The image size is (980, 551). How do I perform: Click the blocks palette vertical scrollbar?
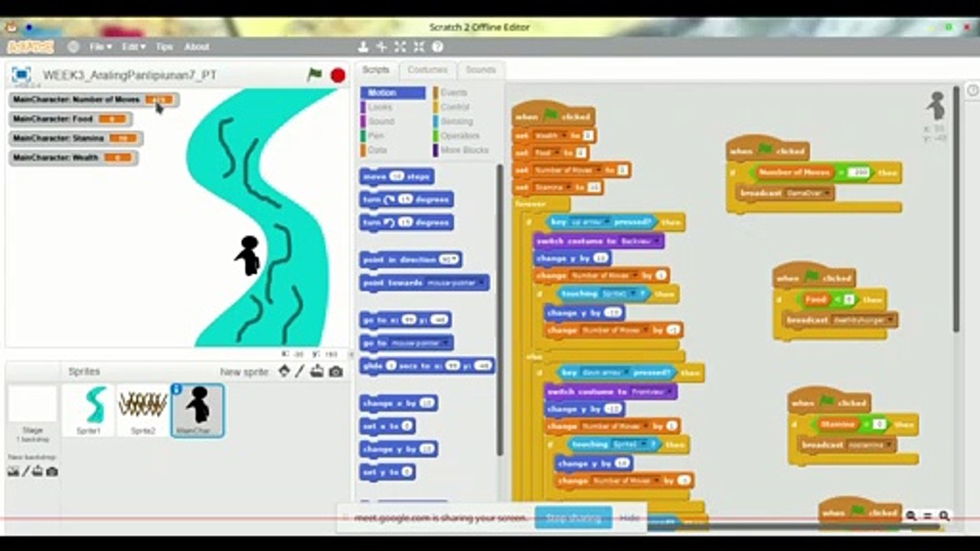(x=500, y=310)
